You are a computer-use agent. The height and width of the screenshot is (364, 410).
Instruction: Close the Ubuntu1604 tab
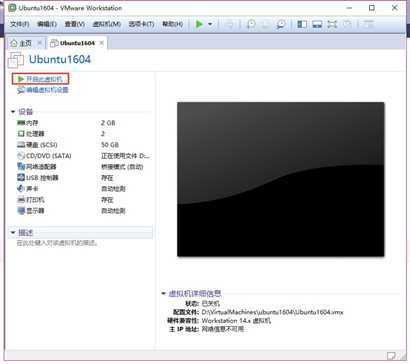[102, 43]
